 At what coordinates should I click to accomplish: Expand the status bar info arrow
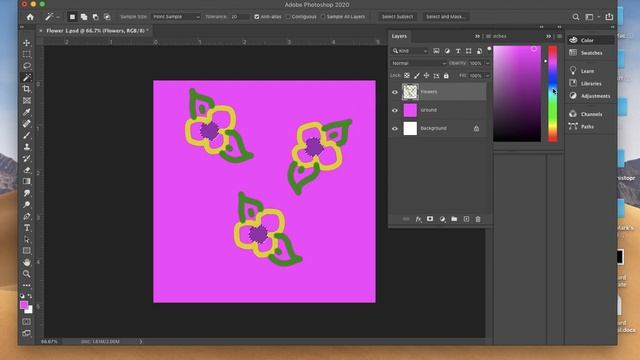coord(141,341)
